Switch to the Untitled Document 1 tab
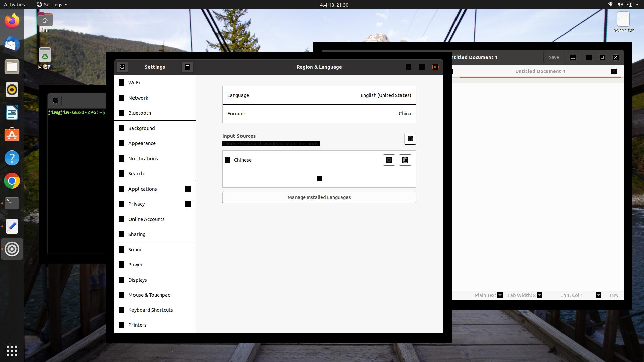 [540, 71]
